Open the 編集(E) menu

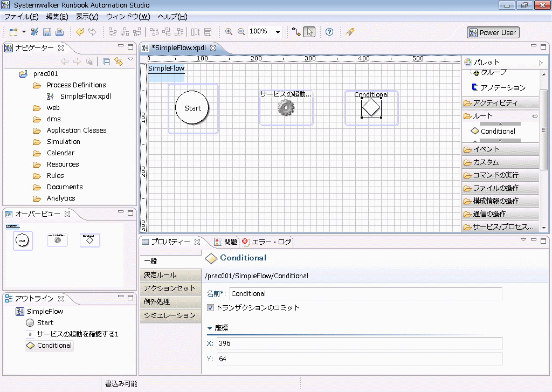point(57,17)
